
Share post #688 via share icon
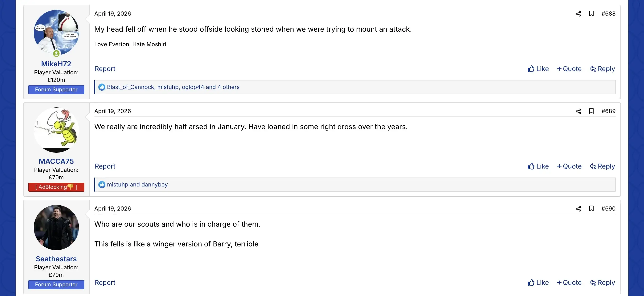click(578, 14)
